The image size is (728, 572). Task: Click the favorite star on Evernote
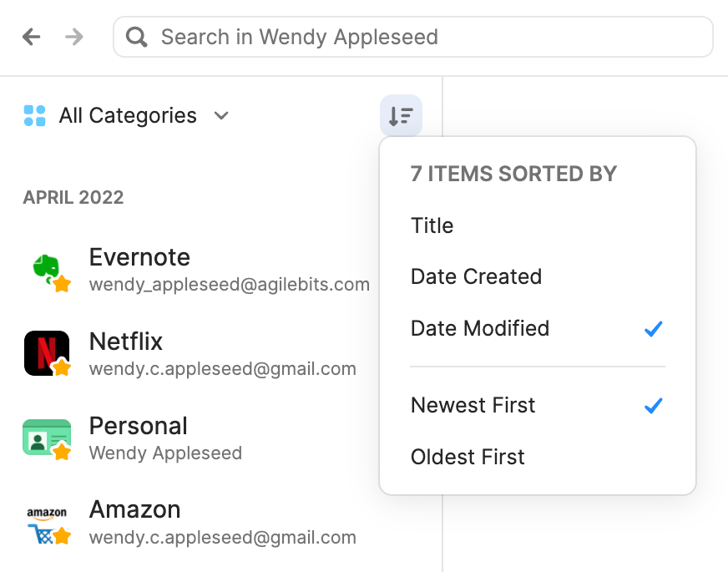tap(63, 284)
